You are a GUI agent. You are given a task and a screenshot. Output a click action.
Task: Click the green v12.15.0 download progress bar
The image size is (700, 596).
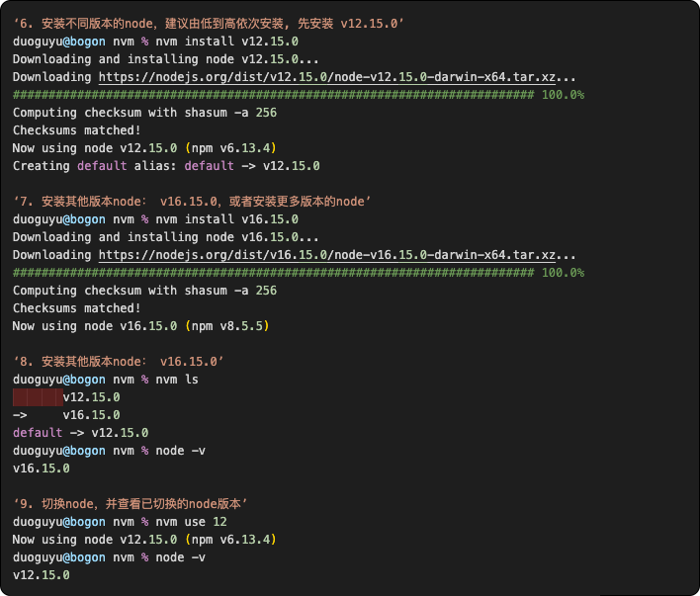(299, 95)
